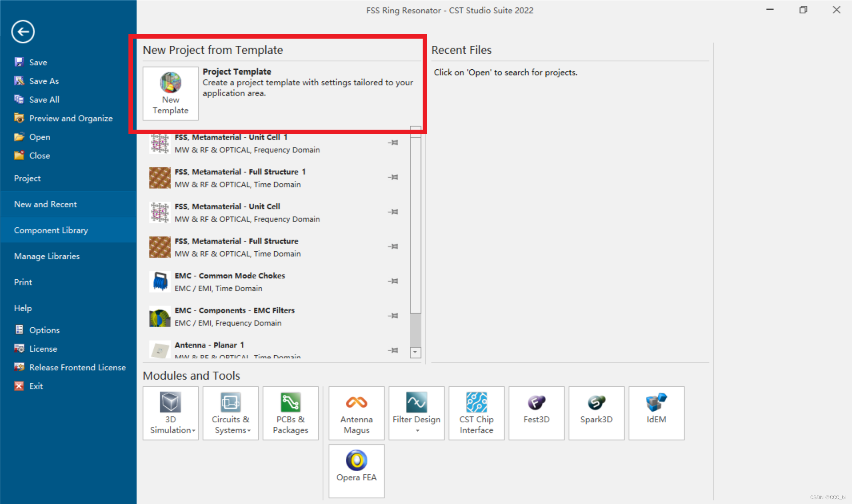Click the EMC Common Mode Chokes thumbnail

[160, 282]
